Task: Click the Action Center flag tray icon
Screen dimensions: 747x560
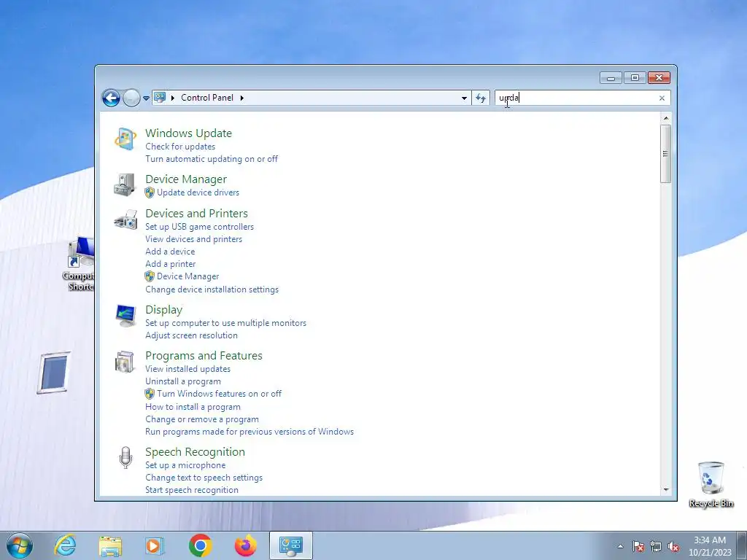Action: point(638,546)
